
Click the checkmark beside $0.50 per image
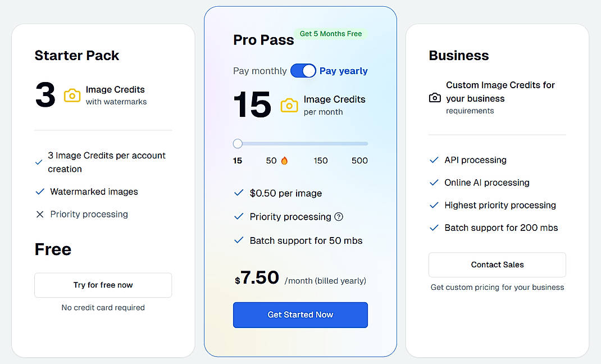[238, 193]
